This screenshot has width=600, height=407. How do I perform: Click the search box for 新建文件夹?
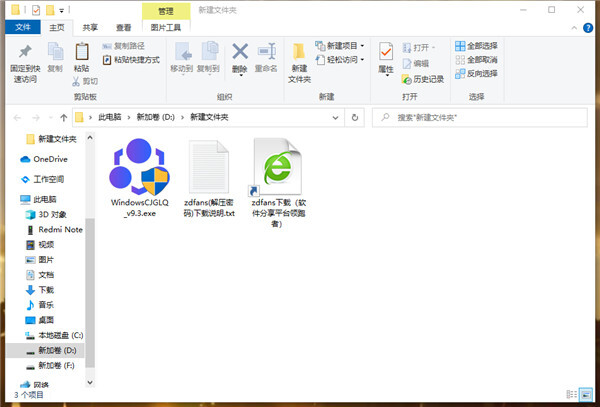pos(480,117)
